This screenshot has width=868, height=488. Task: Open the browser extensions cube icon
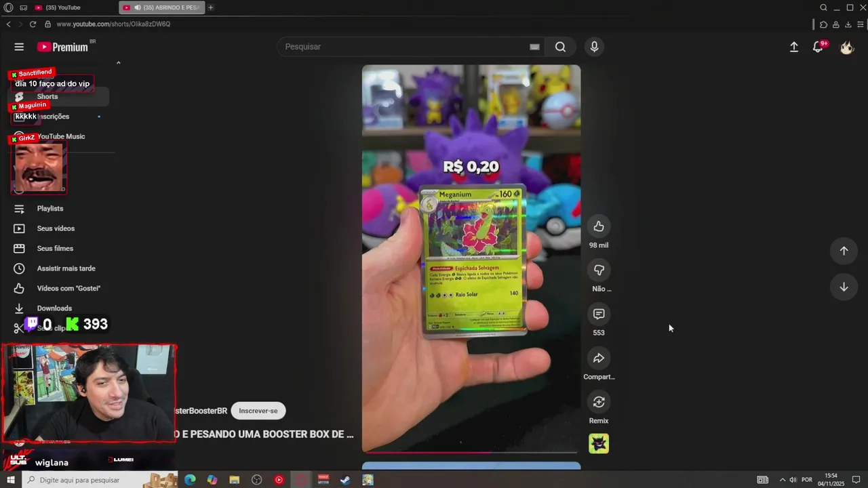pos(823,24)
